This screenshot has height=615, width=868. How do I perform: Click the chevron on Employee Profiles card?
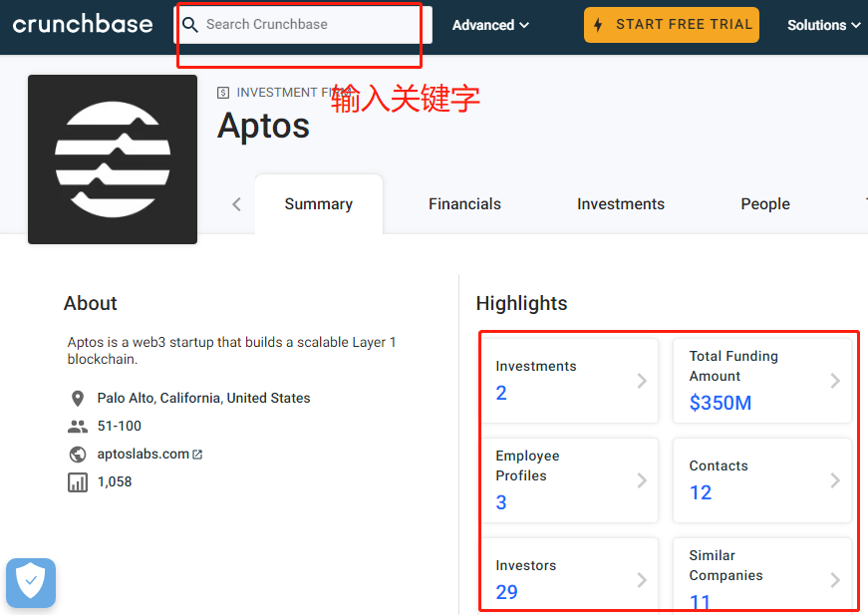tap(642, 480)
